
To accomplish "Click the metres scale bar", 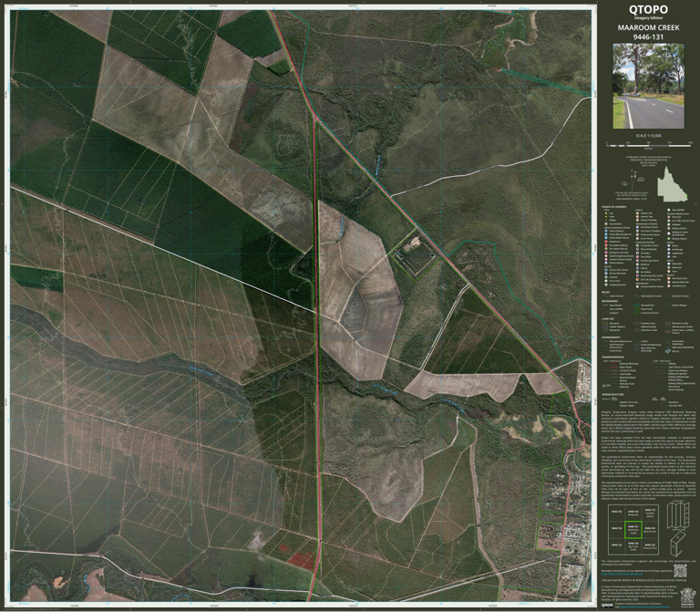I will [x=648, y=145].
